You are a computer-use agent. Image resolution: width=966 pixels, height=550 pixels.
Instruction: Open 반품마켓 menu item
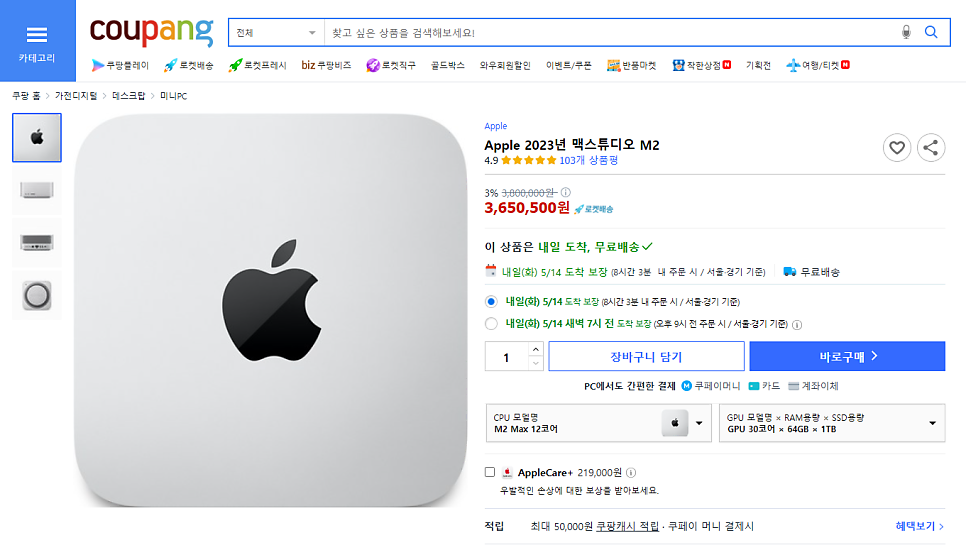631,65
